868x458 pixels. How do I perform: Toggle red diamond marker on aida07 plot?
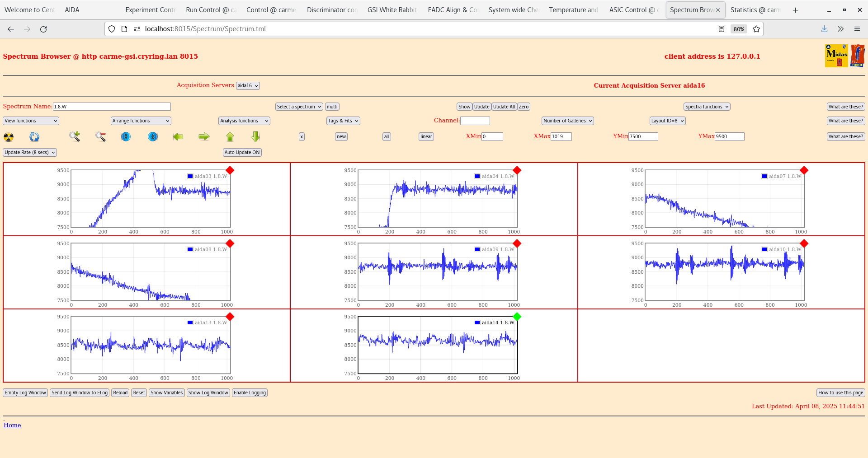click(x=804, y=170)
